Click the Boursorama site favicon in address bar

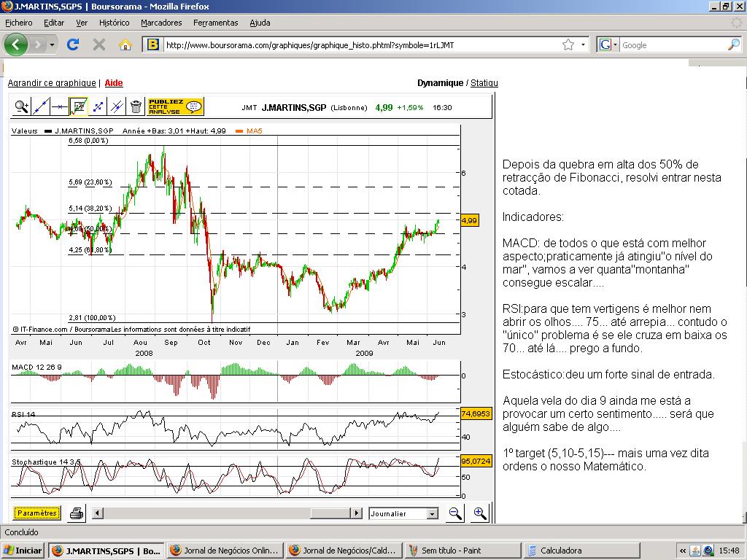point(153,44)
